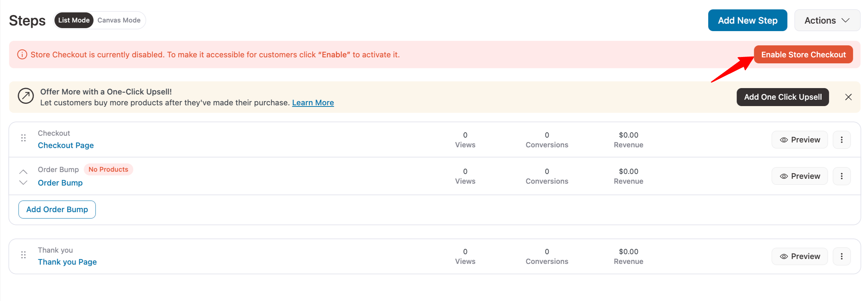Dismiss the One-Click Upsell banner

pyautogui.click(x=848, y=97)
